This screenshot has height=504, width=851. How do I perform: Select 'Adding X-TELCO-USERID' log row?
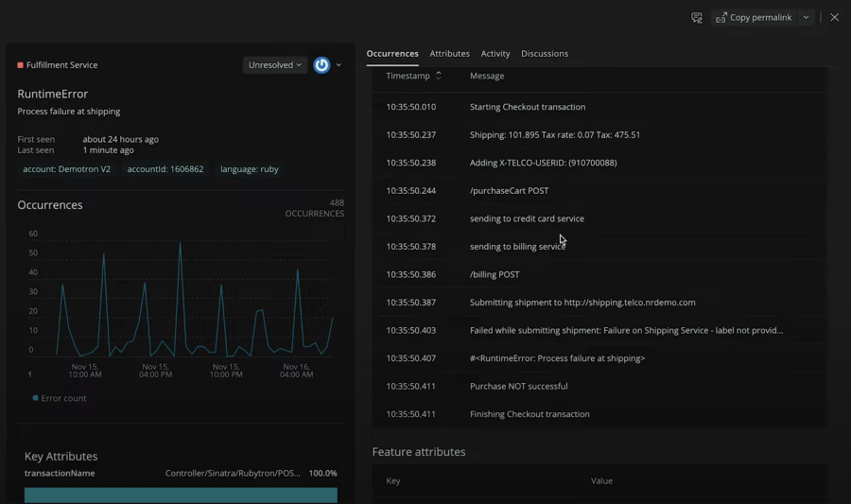tap(599, 163)
